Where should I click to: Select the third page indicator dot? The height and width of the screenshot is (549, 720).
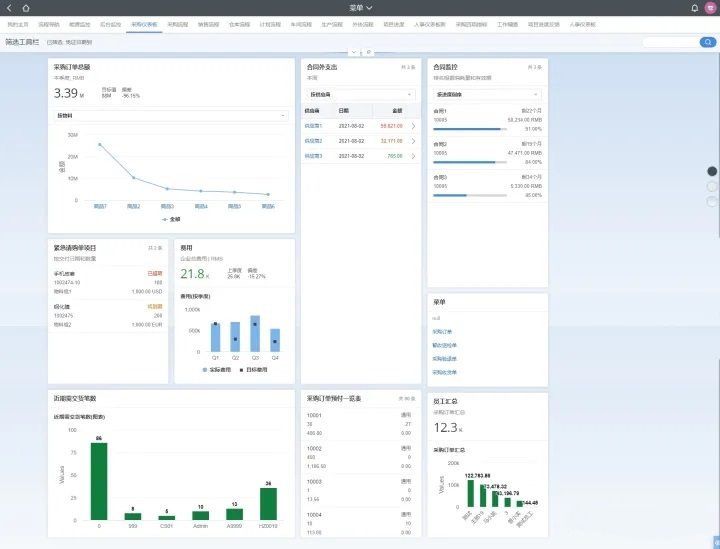pos(712,201)
